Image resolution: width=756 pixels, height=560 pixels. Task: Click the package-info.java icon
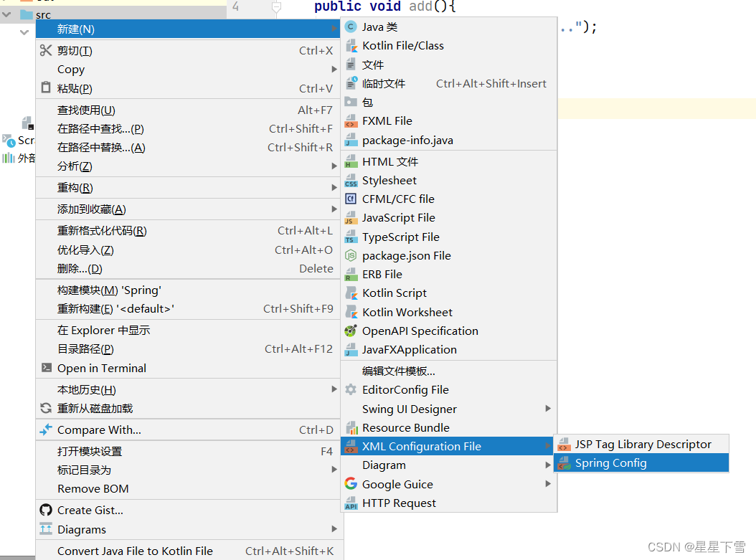point(351,141)
